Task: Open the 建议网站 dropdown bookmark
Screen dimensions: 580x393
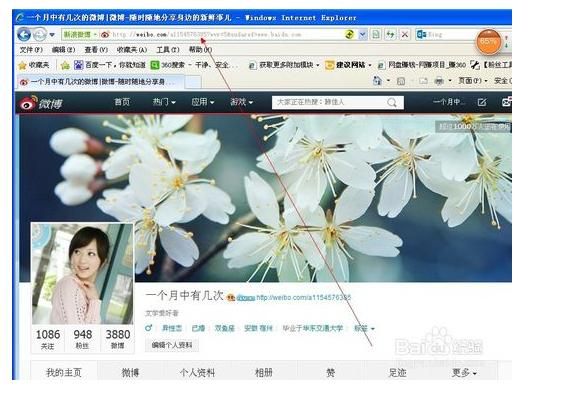Action: point(348,65)
